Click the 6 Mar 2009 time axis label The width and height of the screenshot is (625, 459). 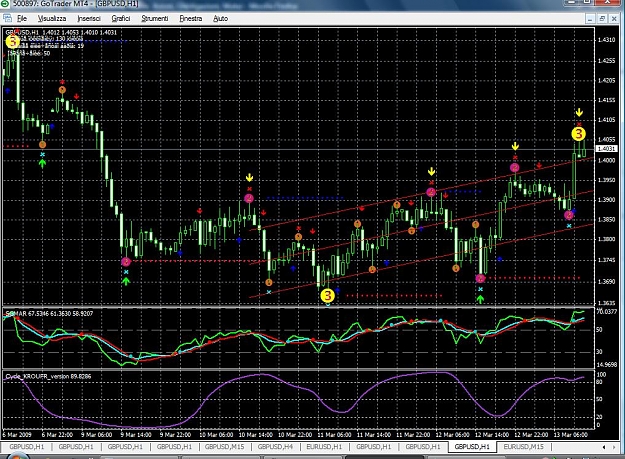(x=17, y=434)
